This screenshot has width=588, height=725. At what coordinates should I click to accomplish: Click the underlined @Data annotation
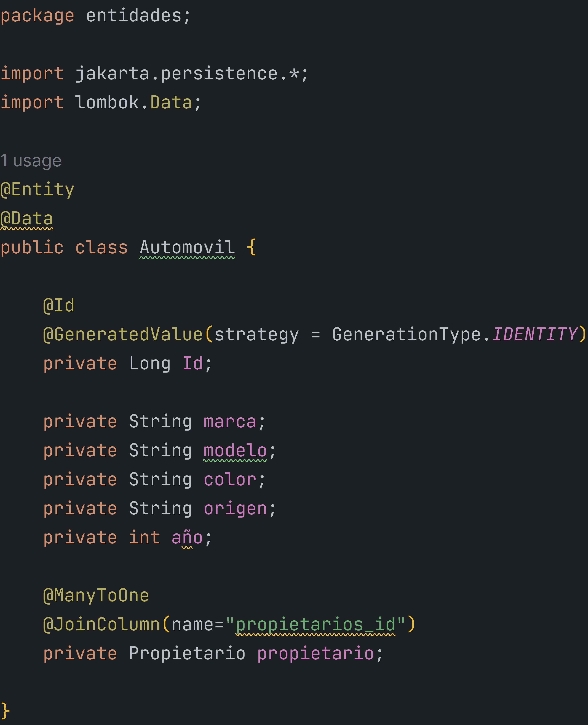pyautogui.click(x=27, y=219)
